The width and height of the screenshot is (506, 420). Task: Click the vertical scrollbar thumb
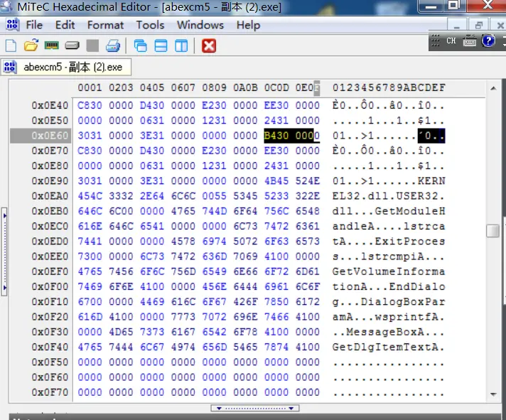tap(492, 231)
